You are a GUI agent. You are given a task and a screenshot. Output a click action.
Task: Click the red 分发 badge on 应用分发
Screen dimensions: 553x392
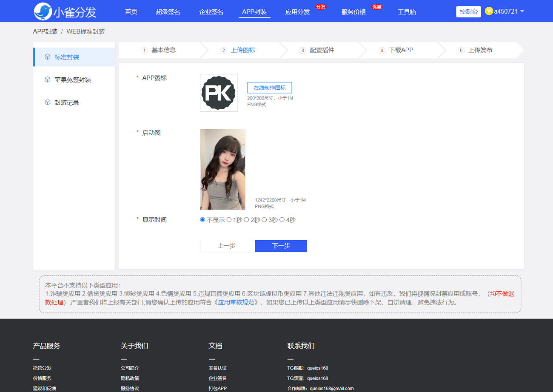[x=320, y=7]
